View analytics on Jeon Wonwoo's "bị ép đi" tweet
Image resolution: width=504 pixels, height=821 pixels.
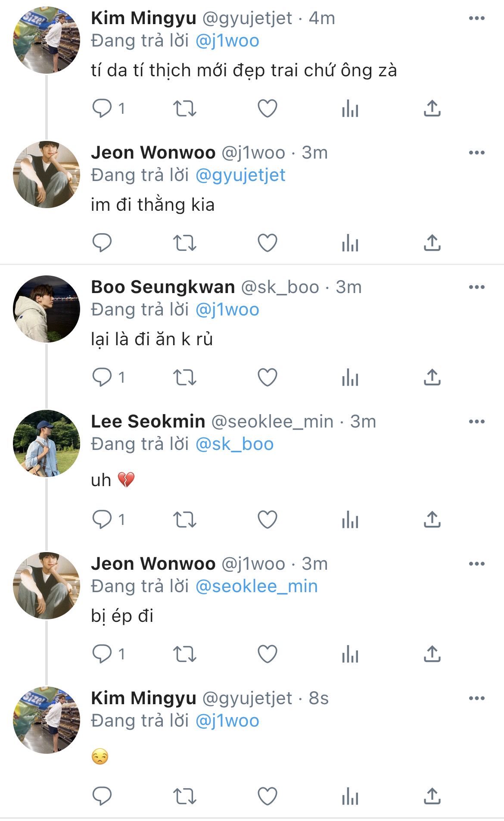350,654
